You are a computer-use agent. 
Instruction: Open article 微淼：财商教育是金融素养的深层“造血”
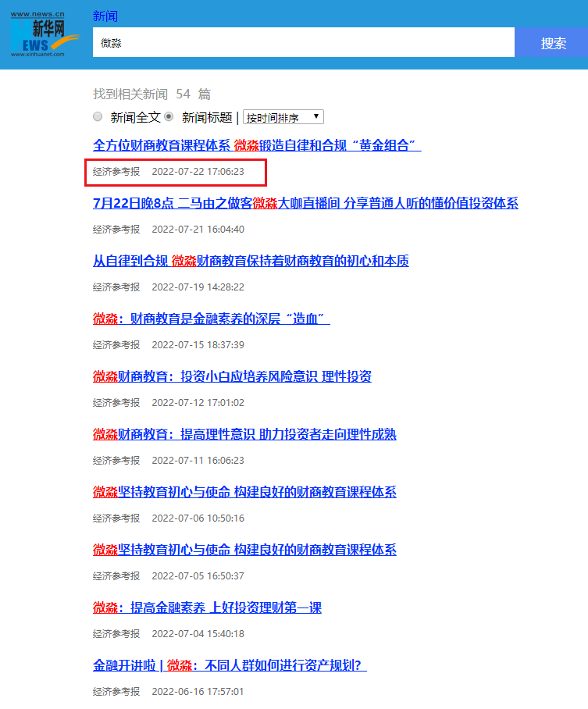[x=212, y=319]
